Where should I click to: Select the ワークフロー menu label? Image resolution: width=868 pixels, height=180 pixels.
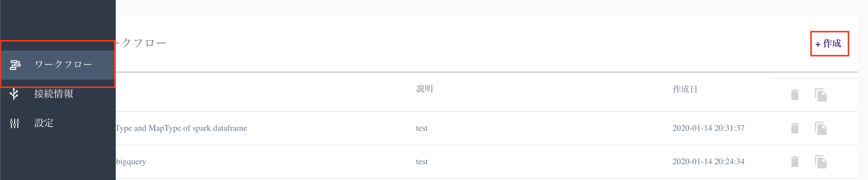pos(63,64)
